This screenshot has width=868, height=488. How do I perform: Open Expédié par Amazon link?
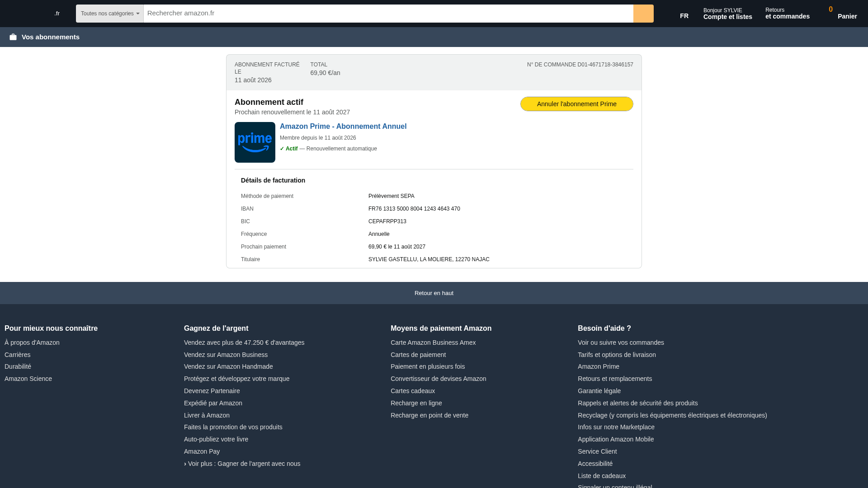(213, 403)
